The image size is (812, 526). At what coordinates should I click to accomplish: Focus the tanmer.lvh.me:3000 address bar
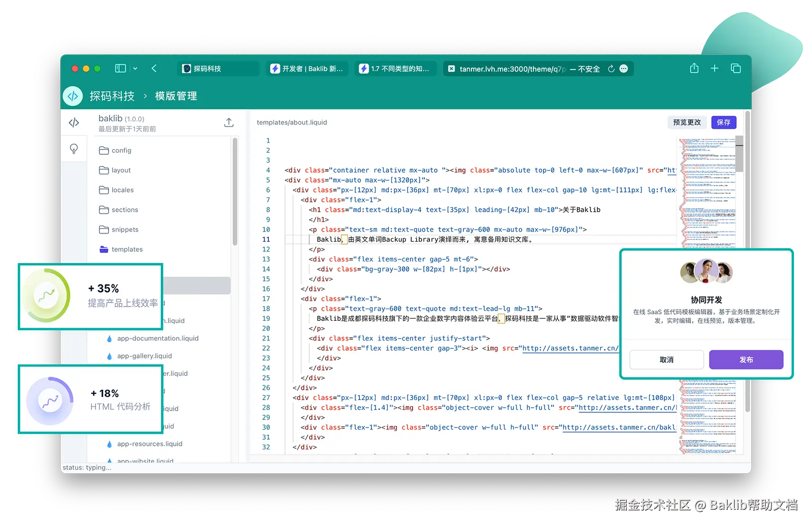pos(538,69)
